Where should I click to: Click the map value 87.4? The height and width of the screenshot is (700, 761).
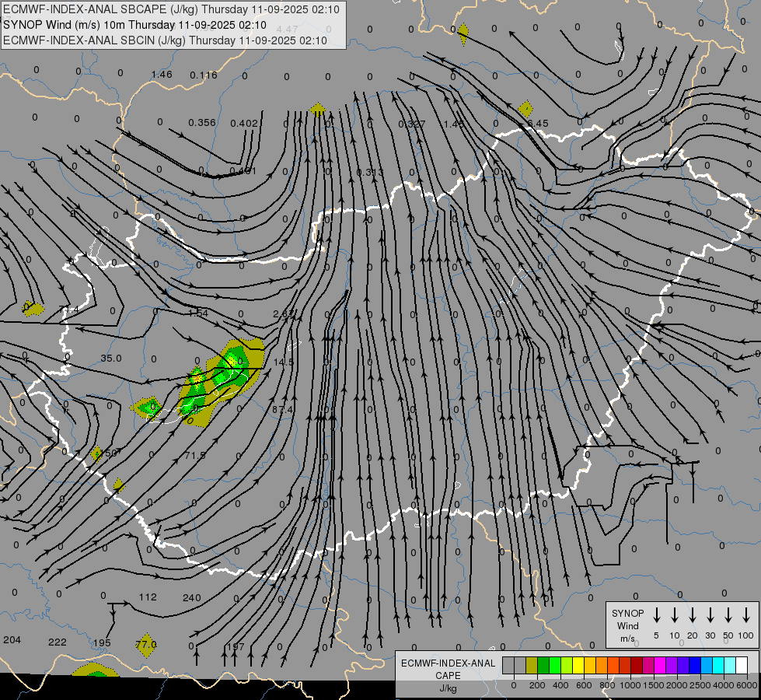(x=282, y=410)
